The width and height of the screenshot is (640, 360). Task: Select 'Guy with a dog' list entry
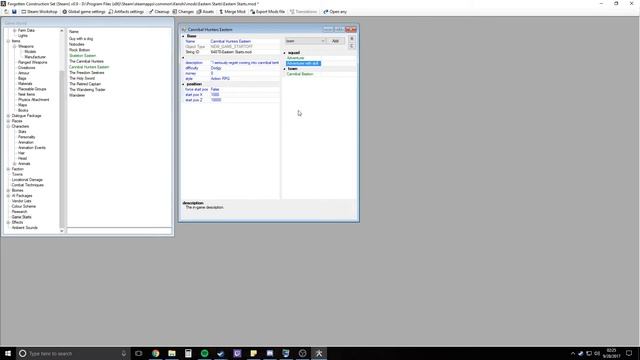[x=81, y=39]
